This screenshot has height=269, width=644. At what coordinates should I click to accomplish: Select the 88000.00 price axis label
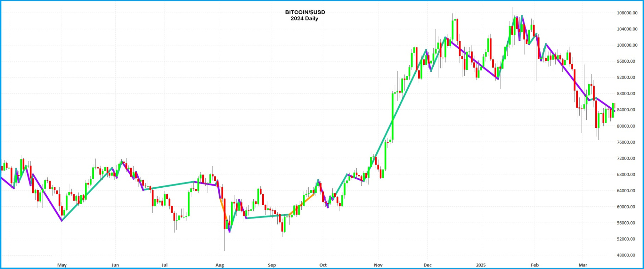tap(627, 93)
